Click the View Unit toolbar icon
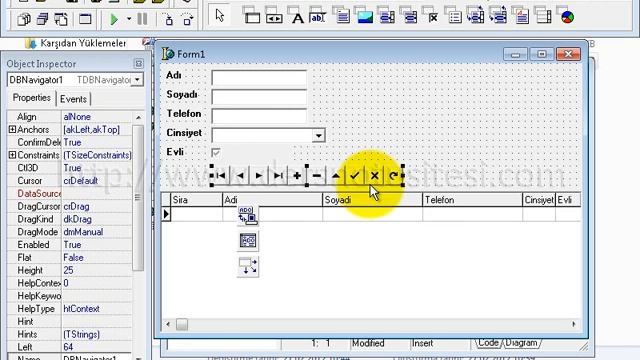Screen dimensions: 640x360 24,19
